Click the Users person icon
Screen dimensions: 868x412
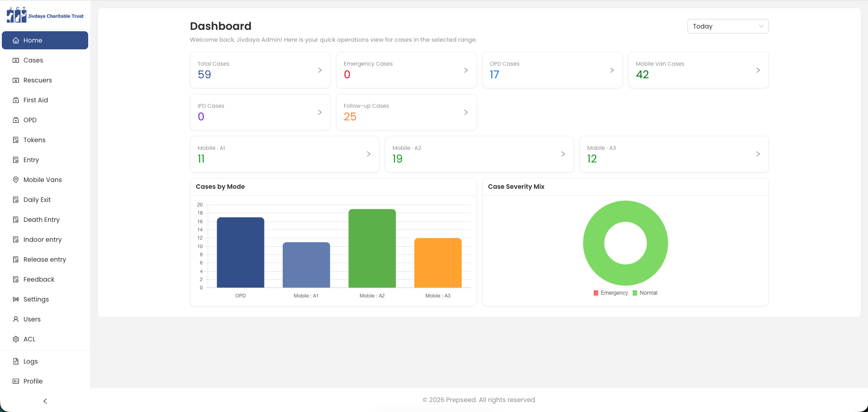16,319
